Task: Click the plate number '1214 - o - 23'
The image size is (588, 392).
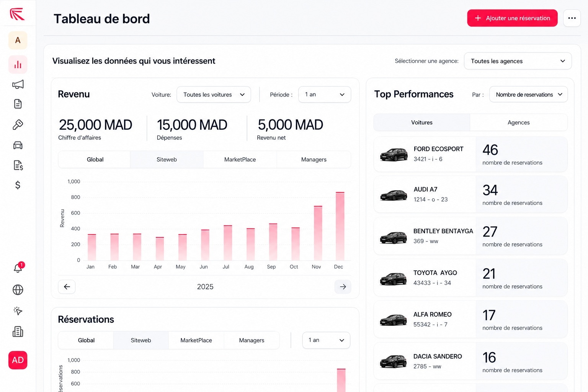Action: point(431,199)
